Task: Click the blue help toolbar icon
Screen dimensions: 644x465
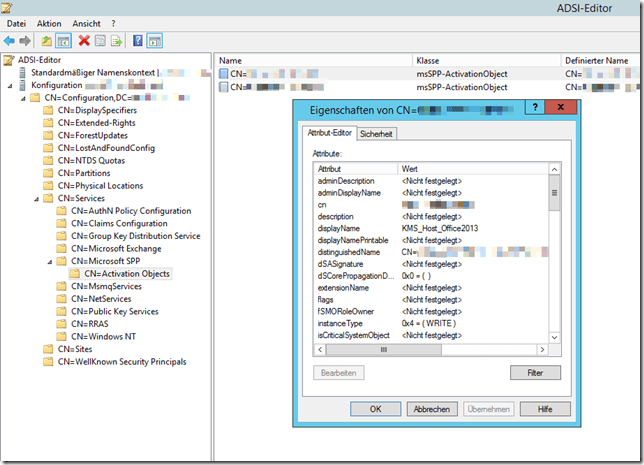Action: point(137,41)
